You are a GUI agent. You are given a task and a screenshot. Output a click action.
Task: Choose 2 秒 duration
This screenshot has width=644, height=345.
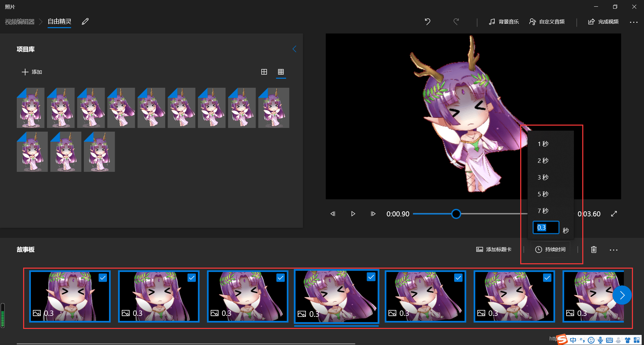550,160
